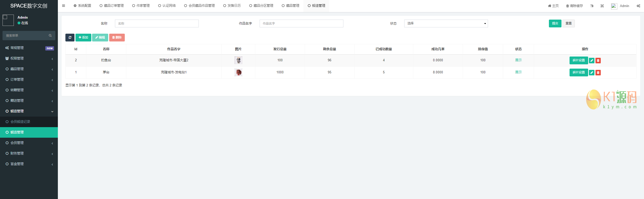Click the 剩余总量 column header
The width and height of the screenshot is (644, 199).
coord(330,49)
